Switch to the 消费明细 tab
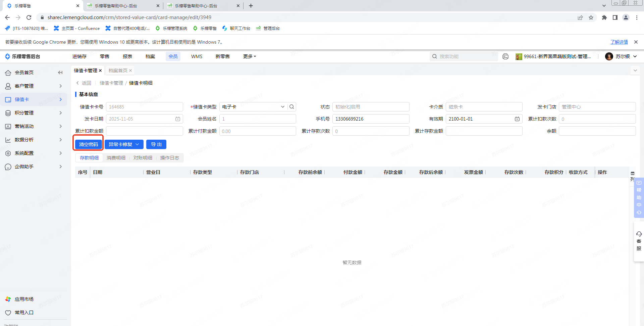This screenshot has height=326, width=644. pyautogui.click(x=116, y=158)
